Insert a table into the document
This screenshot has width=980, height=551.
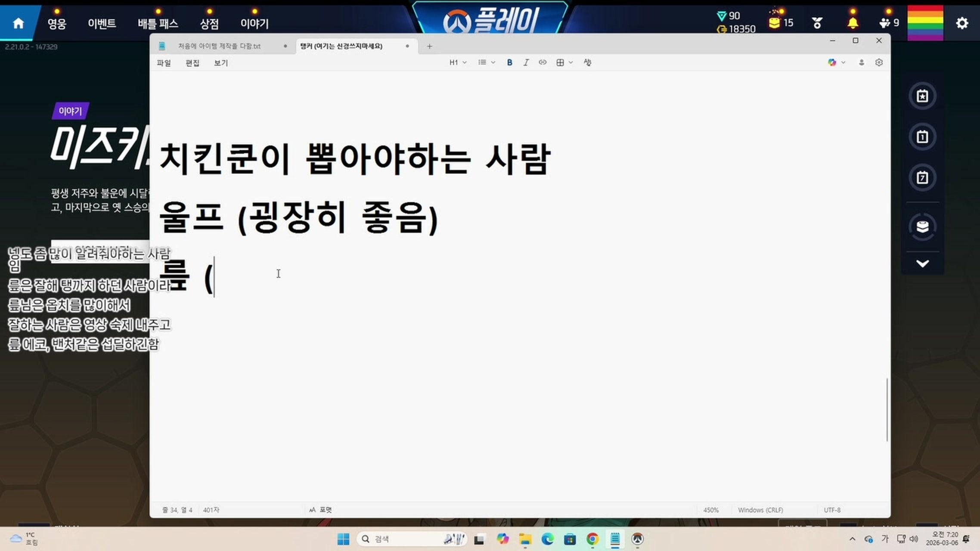(559, 62)
